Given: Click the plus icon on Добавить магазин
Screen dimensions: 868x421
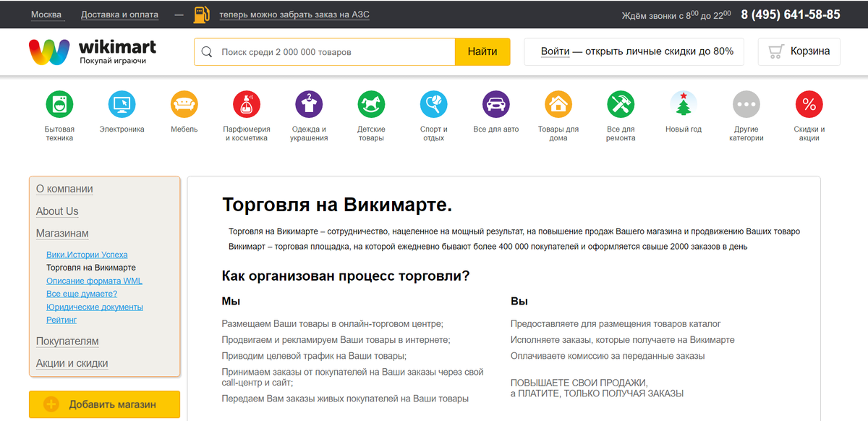Looking at the screenshot, I should click(51, 404).
